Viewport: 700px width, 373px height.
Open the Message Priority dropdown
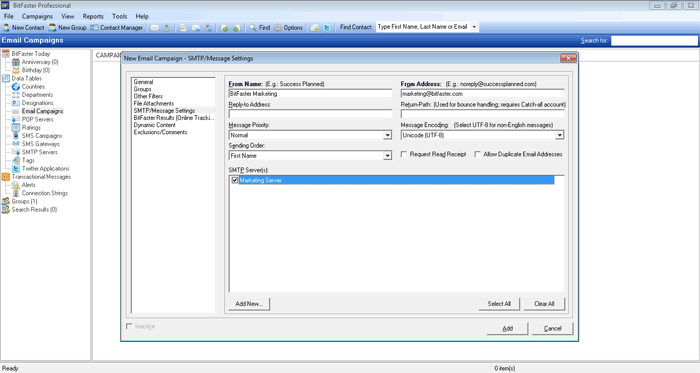click(x=387, y=135)
